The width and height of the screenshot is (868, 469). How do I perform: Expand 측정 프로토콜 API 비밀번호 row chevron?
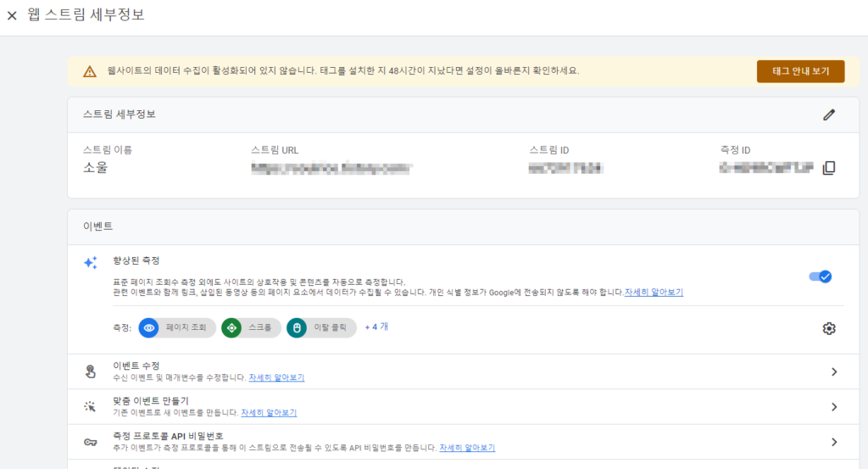click(834, 442)
